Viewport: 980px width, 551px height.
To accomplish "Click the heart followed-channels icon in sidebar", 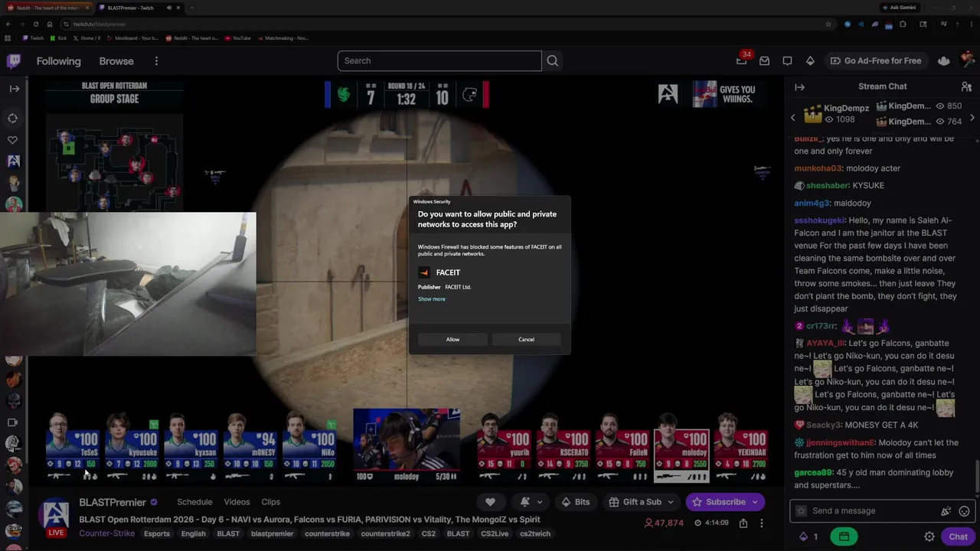I will point(13,140).
